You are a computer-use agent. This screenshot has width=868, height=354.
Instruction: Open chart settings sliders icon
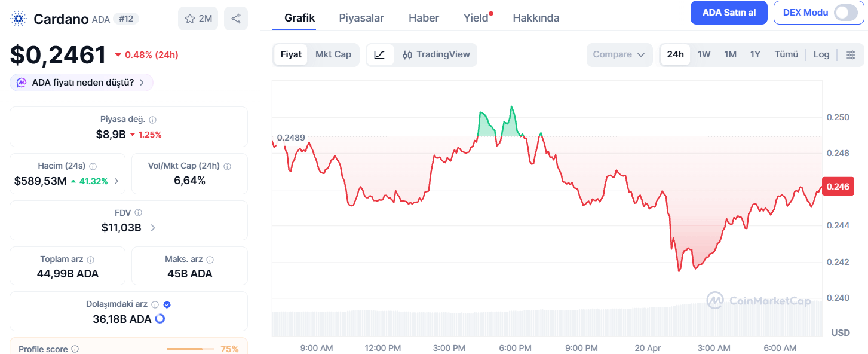pyautogui.click(x=851, y=54)
